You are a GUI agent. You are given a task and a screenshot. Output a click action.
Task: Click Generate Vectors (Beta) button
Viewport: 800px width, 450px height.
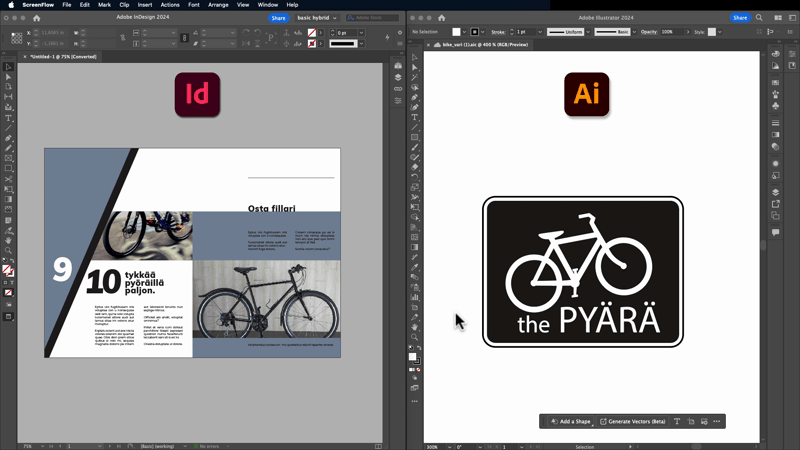pos(633,421)
